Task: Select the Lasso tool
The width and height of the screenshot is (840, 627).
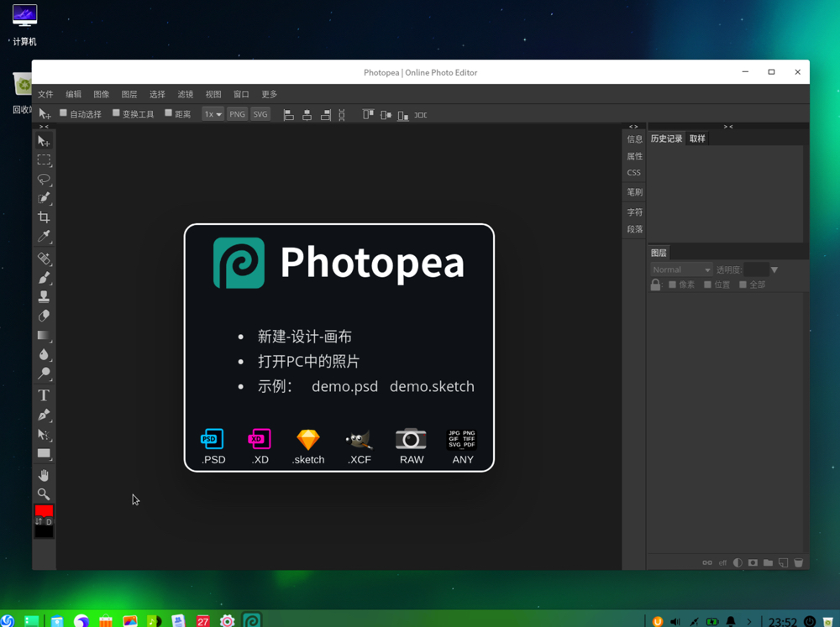Action: pos(44,179)
